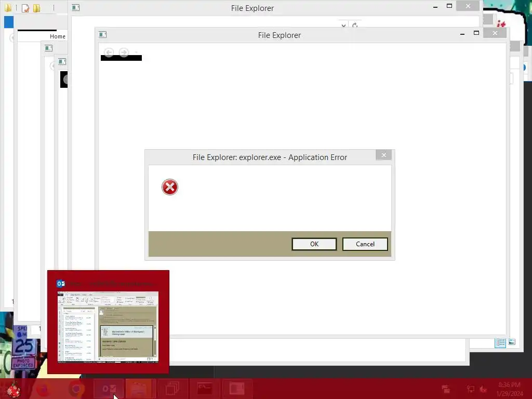Click the stacked windows taskbar icon
Image resolution: width=532 pixels, height=399 pixels.
(172, 389)
